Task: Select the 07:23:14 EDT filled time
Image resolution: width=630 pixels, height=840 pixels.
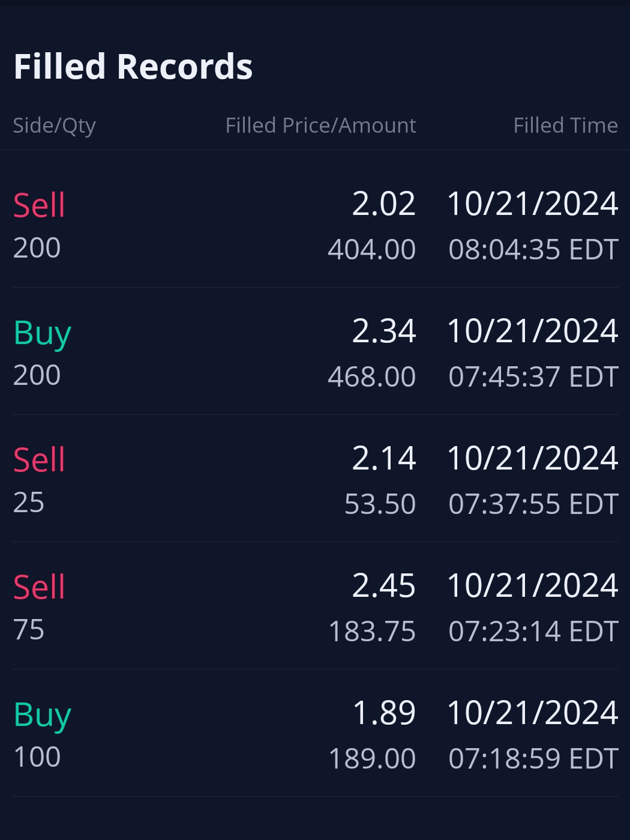Action: click(533, 631)
